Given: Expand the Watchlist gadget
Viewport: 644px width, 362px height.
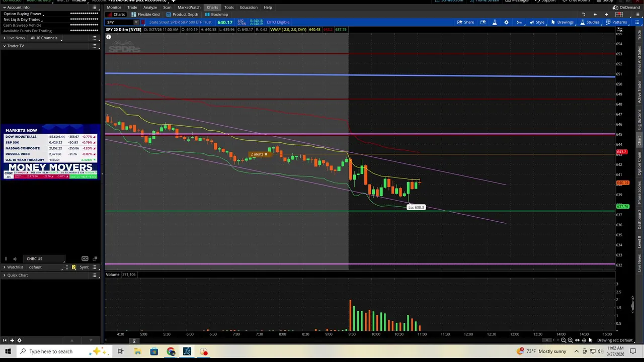Looking at the screenshot, I should (4, 267).
